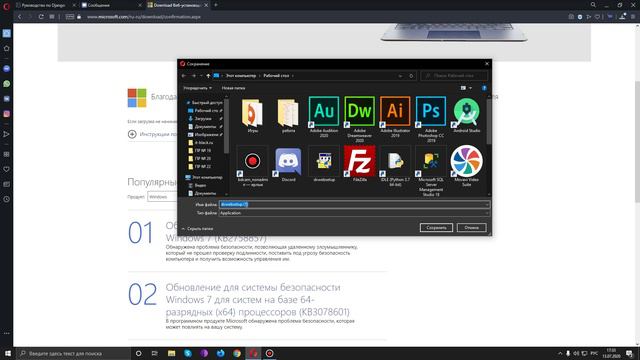This screenshot has width=640, height=360.
Task: Click the Новая папка button
Action: point(233,88)
